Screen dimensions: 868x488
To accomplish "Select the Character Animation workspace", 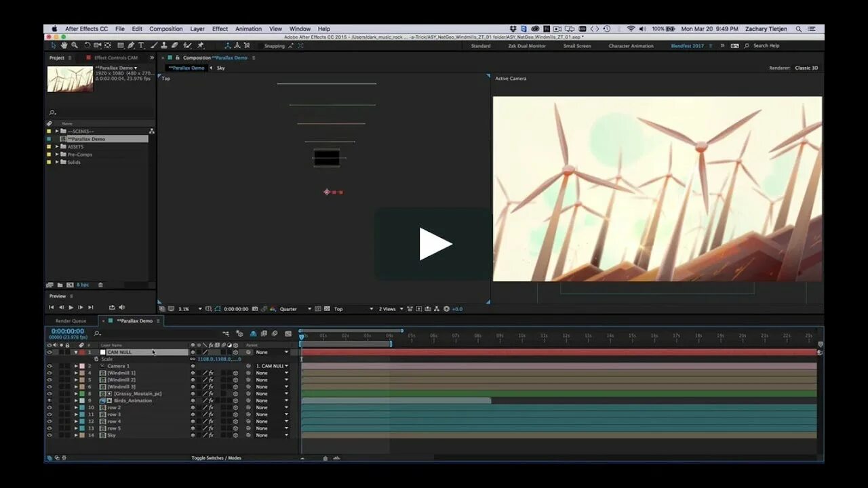I will tap(631, 46).
